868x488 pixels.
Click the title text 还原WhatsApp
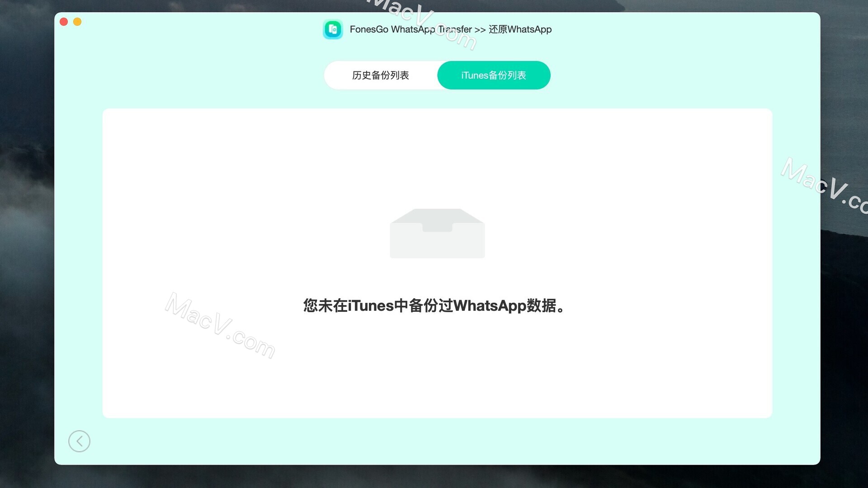coord(520,29)
